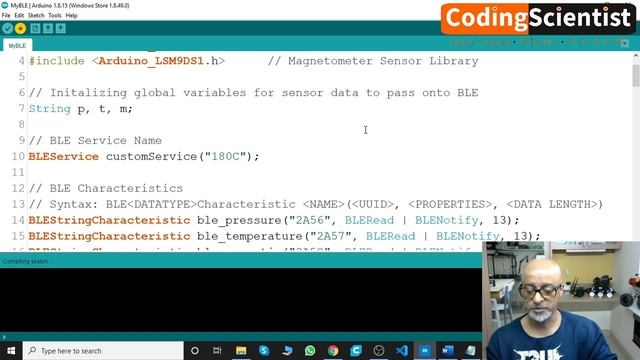This screenshot has width=640, height=360.
Task: Click the "2A57" UUID string
Action: [331, 236]
